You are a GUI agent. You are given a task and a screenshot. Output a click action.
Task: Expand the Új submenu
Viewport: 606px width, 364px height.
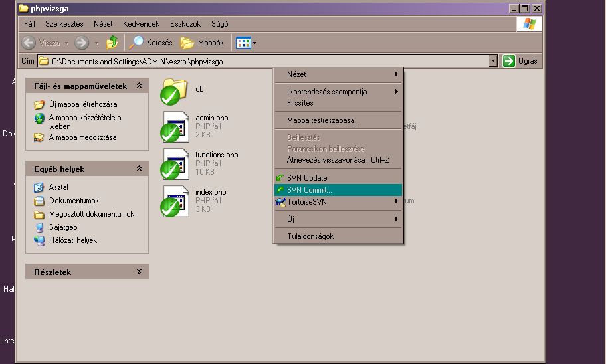(x=339, y=219)
